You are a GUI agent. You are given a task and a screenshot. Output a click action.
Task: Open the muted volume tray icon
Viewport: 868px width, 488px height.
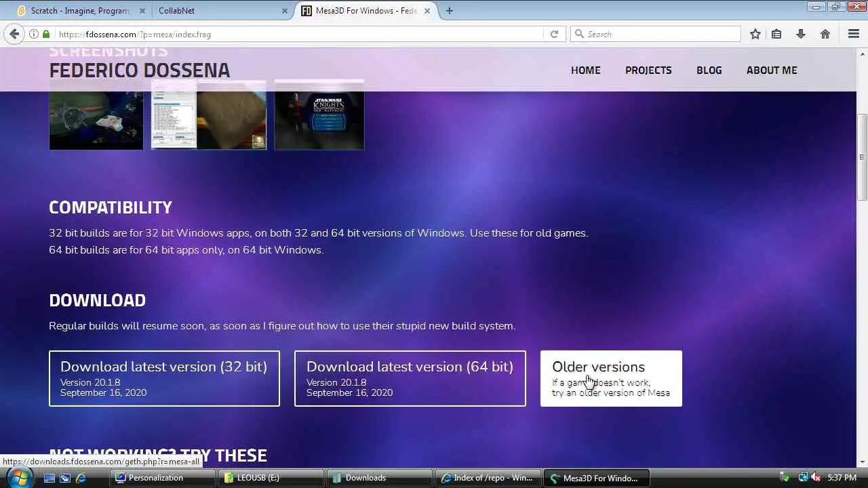click(x=816, y=478)
